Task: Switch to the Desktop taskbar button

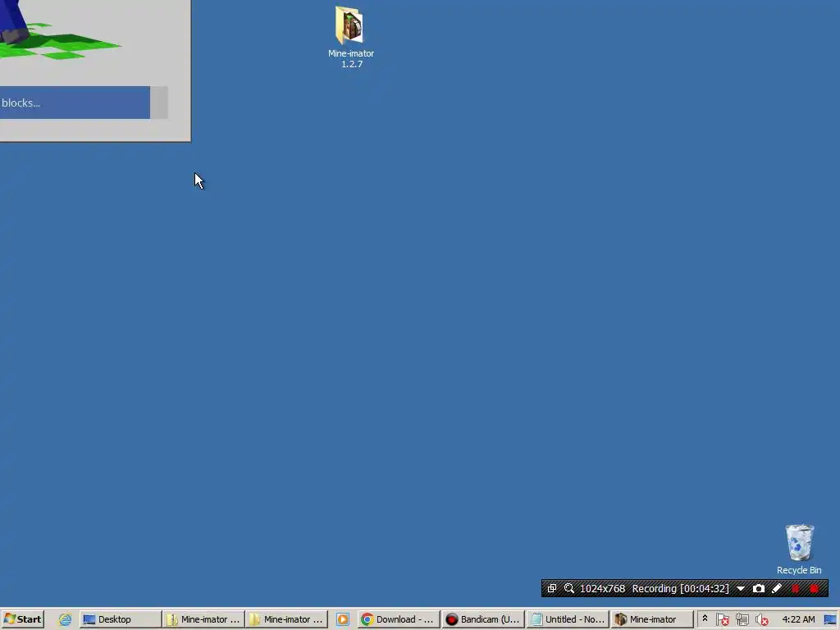Action: point(121,619)
